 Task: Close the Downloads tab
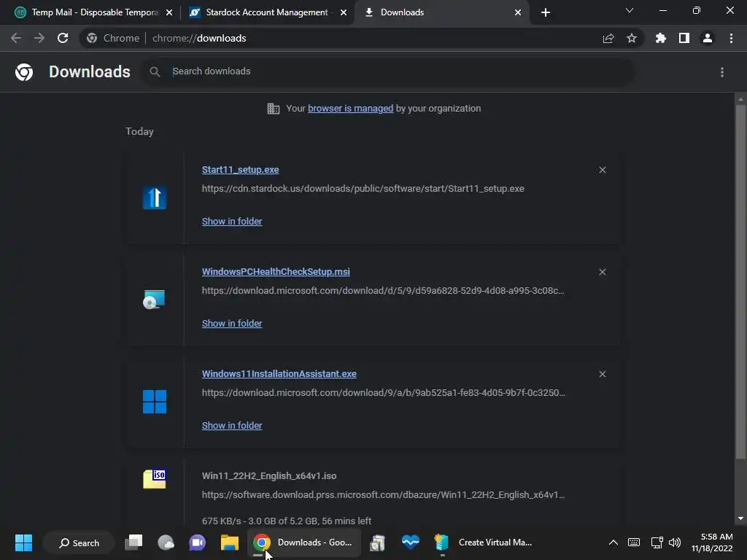(518, 12)
